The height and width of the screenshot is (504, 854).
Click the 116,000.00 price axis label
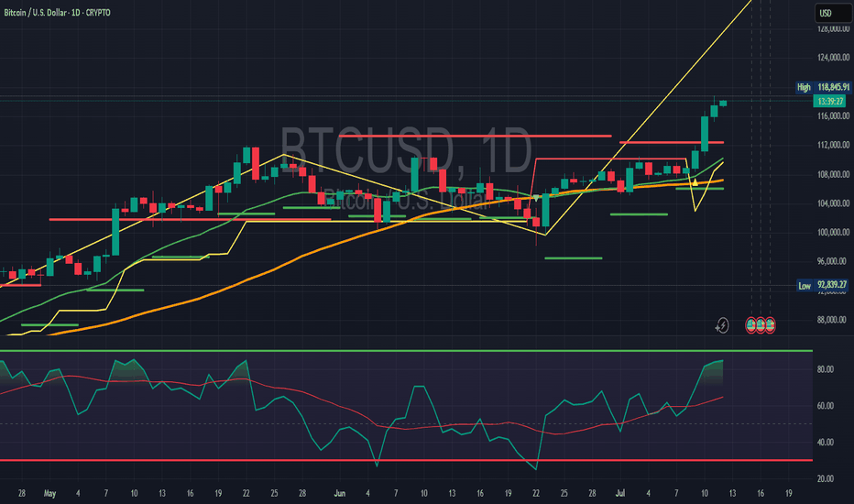[x=833, y=115]
